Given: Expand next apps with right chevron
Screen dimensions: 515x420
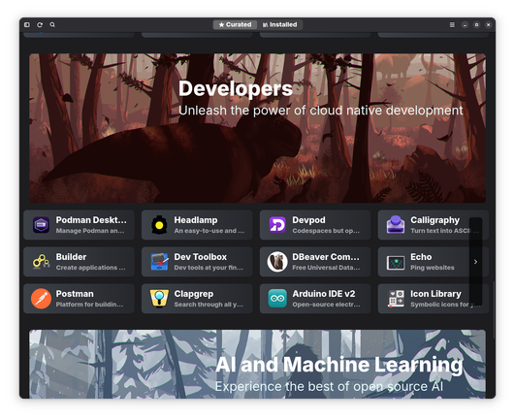Looking at the screenshot, I should (x=475, y=262).
